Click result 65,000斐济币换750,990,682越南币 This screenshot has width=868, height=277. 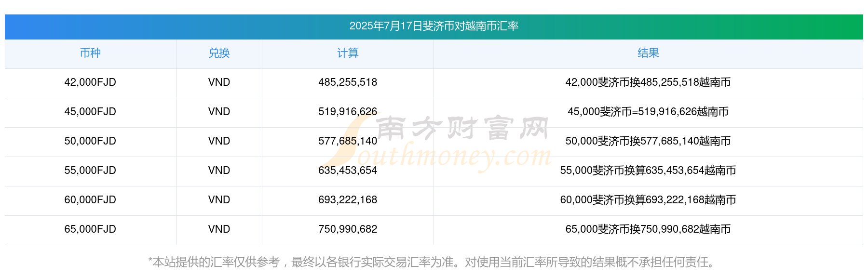tap(648, 229)
